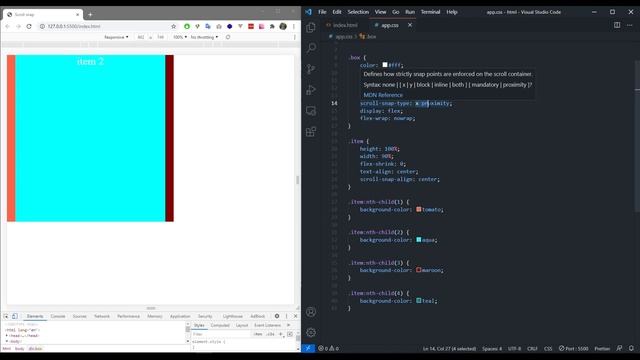This screenshot has width=640, height=360.
Task: Open the Run and Debug view
Action: (x=311, y=90)
